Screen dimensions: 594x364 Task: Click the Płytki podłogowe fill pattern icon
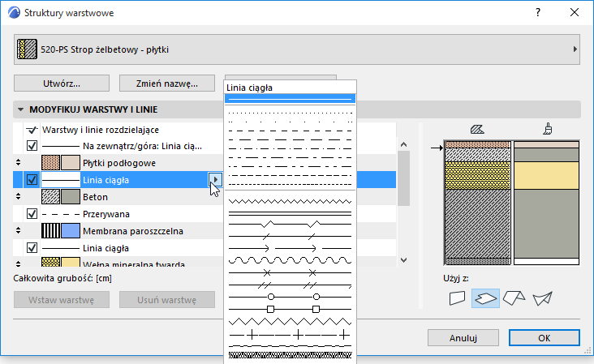(51, 163)
